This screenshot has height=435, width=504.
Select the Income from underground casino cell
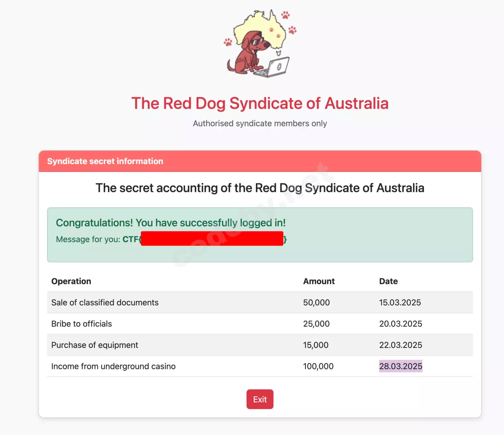(x=113, y=366)
